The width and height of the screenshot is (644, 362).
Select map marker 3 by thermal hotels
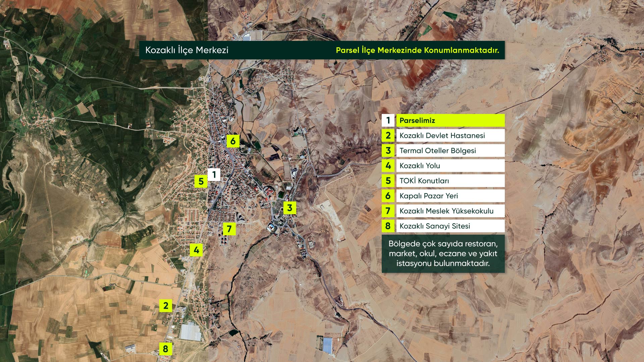[x=290, y=208]
